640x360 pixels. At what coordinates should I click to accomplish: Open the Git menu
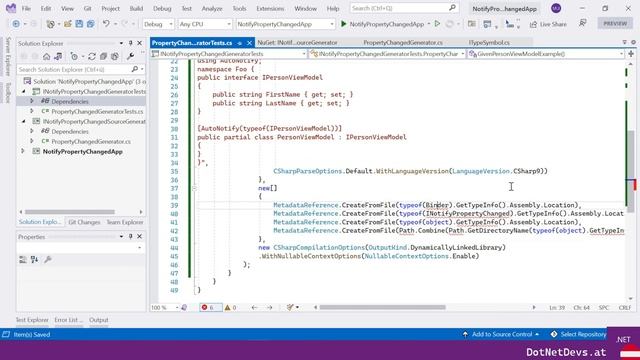coord(87,8)
